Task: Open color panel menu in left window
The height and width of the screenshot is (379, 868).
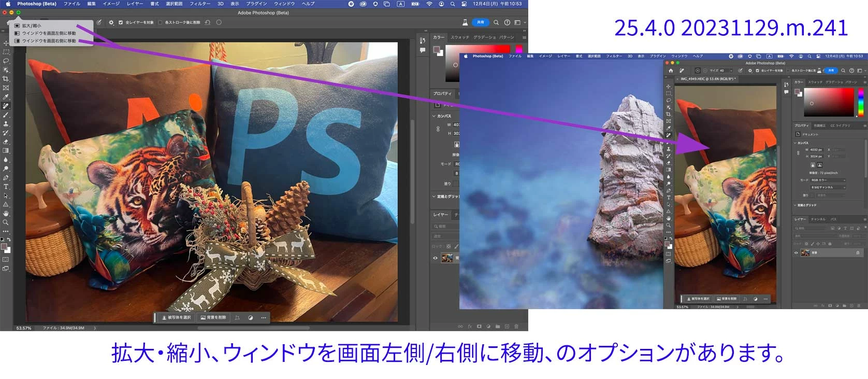Action: point(524,37)
